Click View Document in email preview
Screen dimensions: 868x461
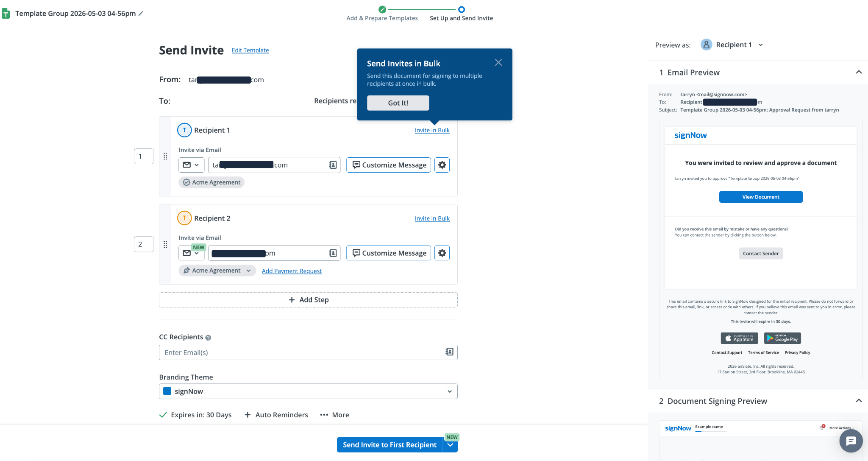pos(761,197)
